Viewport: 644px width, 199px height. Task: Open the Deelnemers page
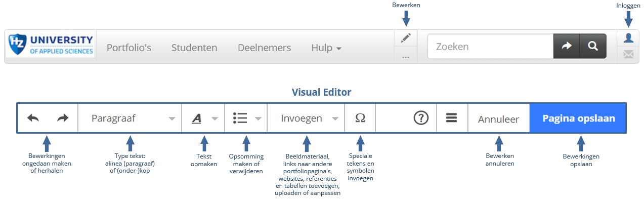tap(265, 48)
